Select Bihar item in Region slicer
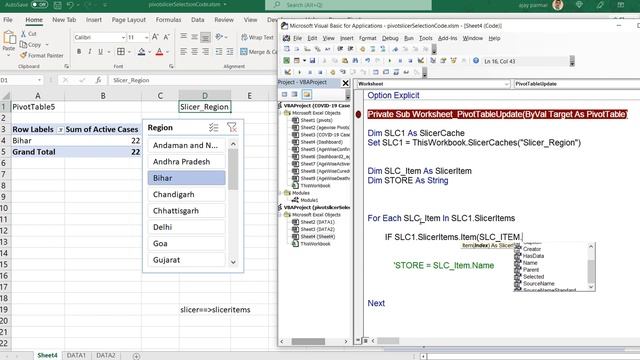640x360 pixels. (186, 178)
